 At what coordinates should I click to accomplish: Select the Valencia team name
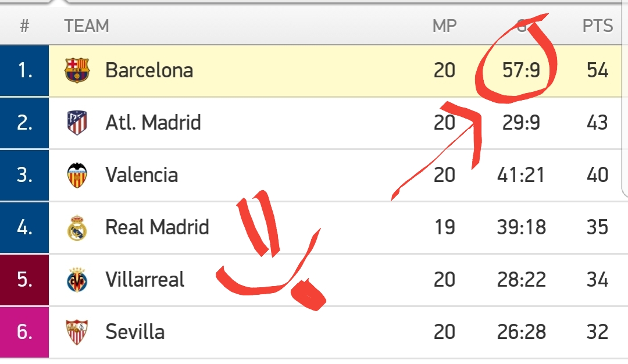(x=141, y=175)
